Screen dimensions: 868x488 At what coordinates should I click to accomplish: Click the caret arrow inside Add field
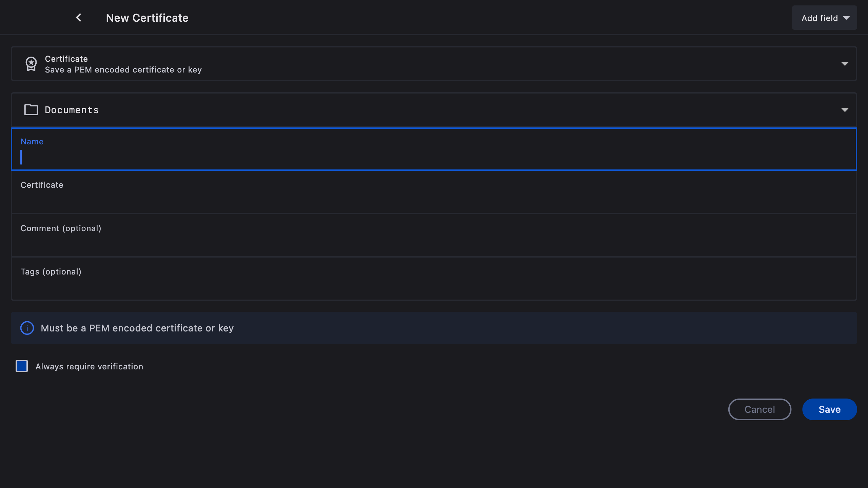coord(847,18)
